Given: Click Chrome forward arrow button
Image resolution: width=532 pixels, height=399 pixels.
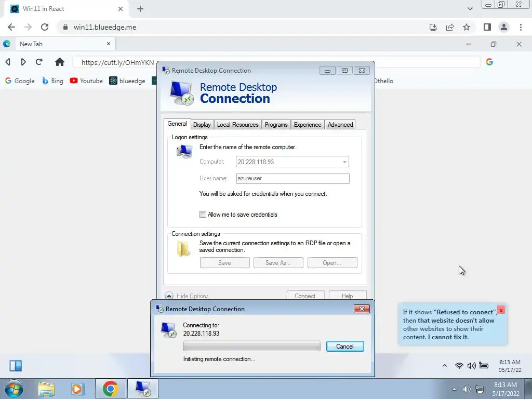Looking at the screenshot, I should (28, 27).
